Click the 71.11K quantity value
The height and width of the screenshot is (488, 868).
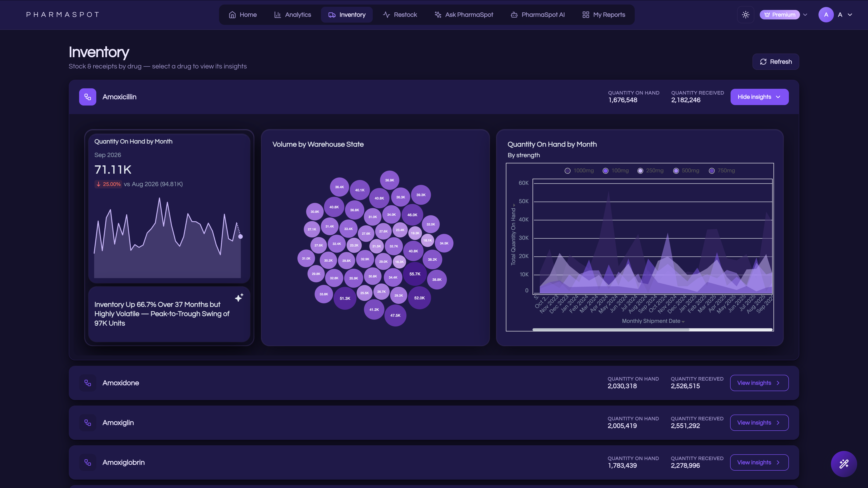(x=113, y=169)
